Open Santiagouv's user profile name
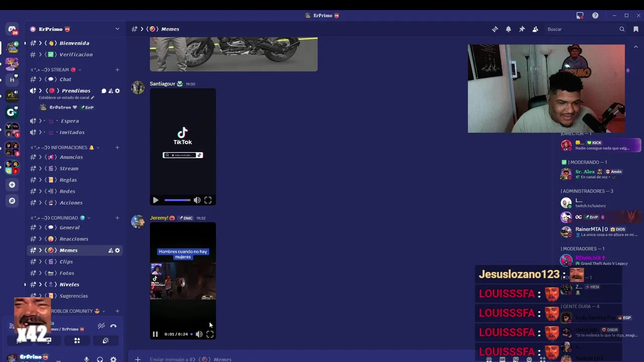 [x=162, y=84]
